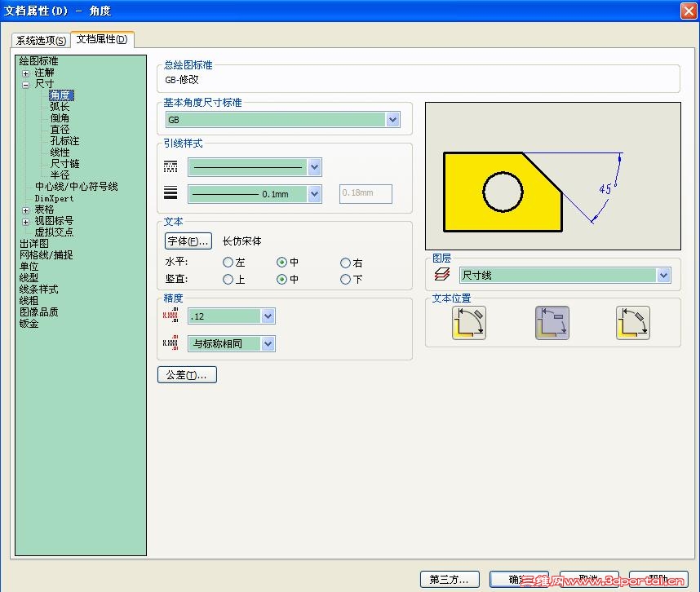
Task: Collapse the 尺寸 tree node
Action: (x=26, y=84)
